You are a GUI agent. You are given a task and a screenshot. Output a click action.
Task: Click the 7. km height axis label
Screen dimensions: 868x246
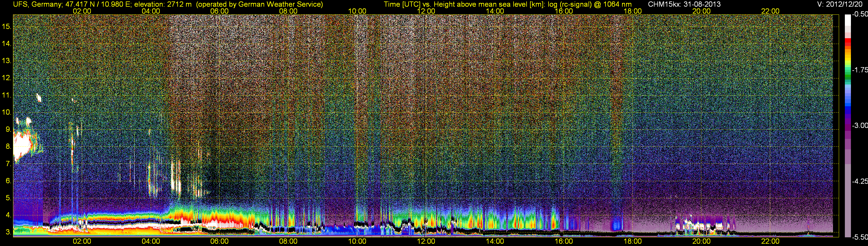point(8,164)
